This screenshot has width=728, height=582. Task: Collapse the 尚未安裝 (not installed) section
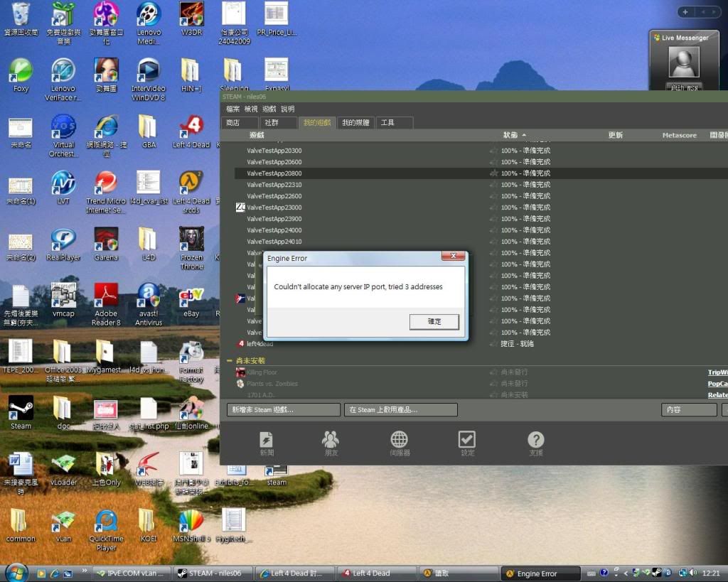[x=230, y=361]
